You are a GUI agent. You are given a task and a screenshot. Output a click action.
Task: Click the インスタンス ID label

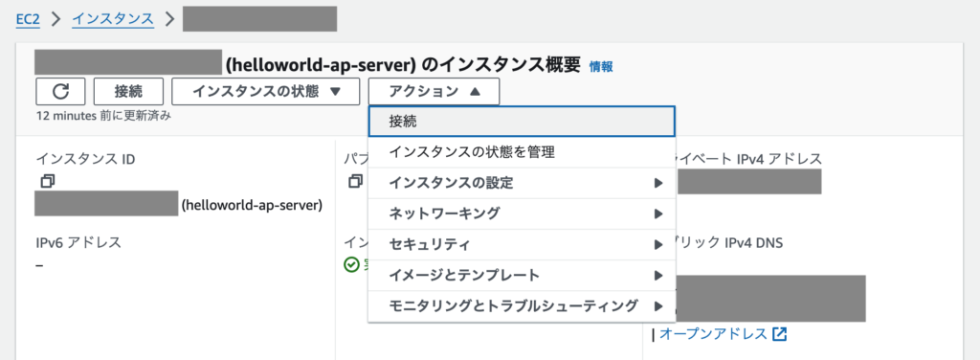coord(85,159)
